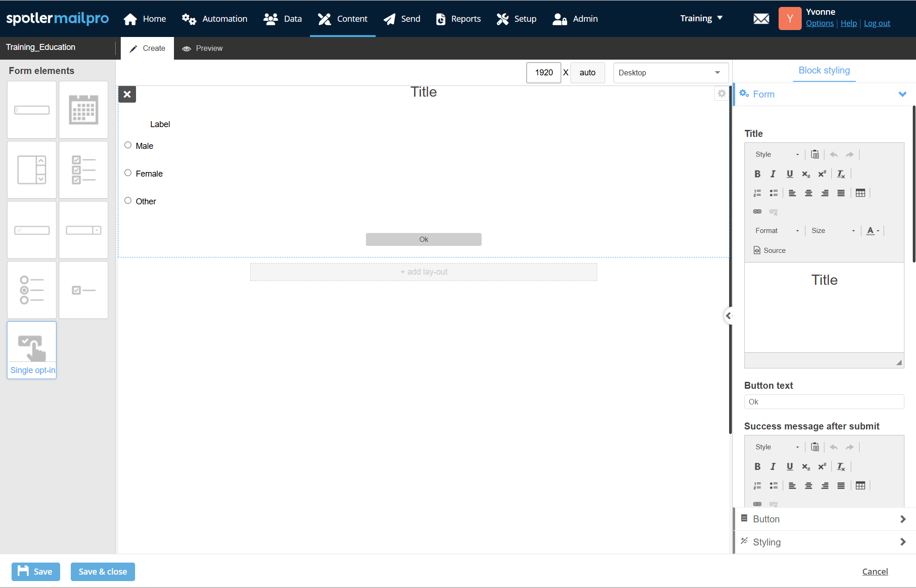Select the radio group form element

pos(31,290)
